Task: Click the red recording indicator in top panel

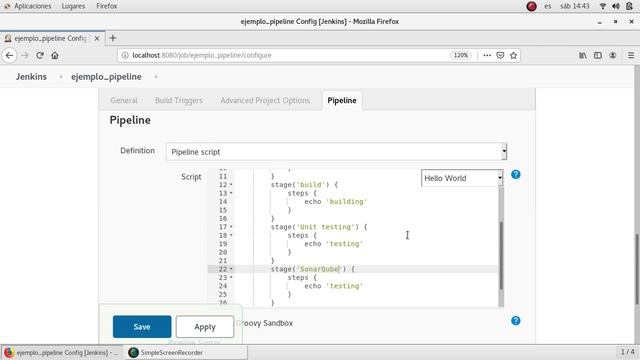Action: (531, 6)
